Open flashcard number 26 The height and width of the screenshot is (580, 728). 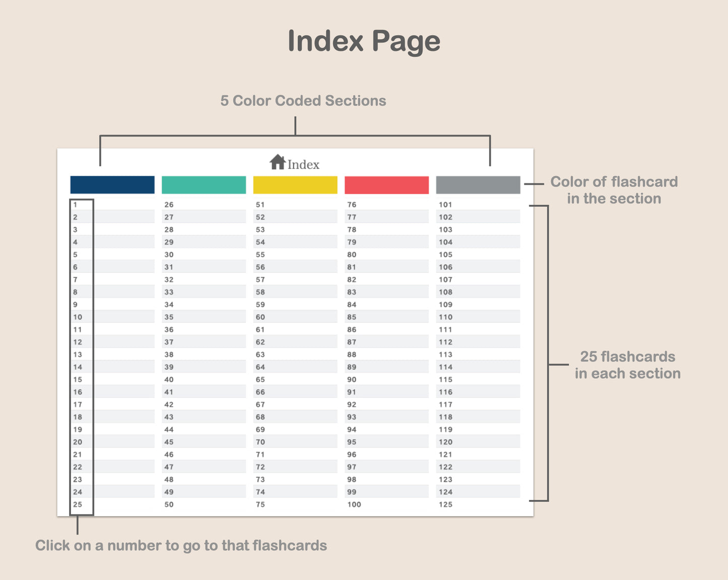(x=169, y=205)
